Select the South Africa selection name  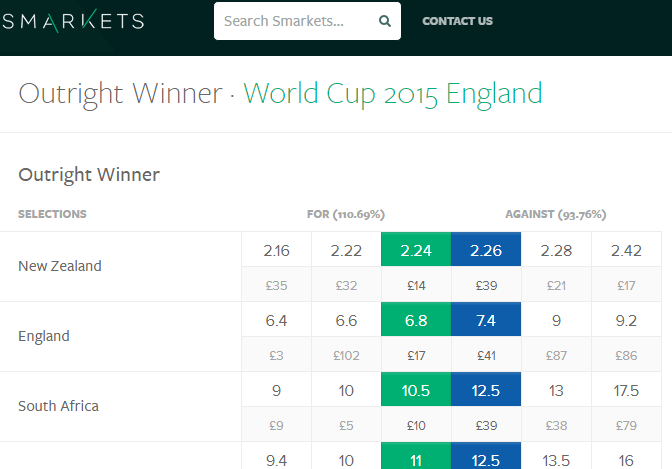(59, 406)
